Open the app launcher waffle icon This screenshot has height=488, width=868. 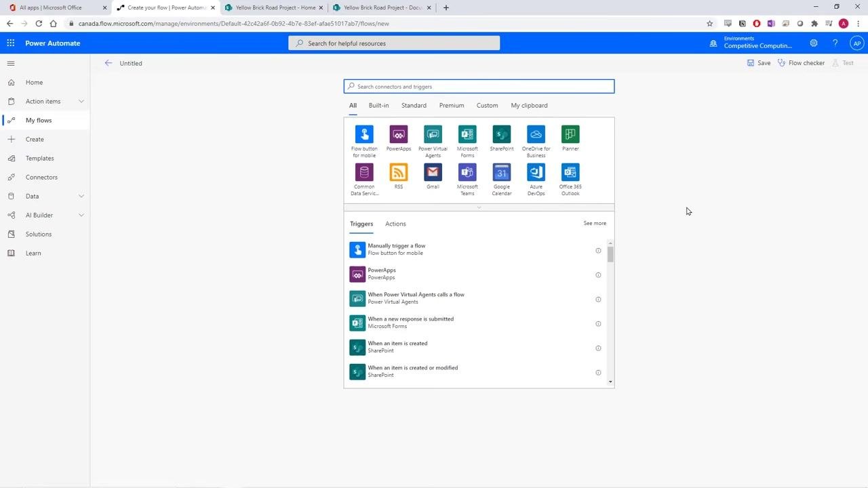point(11,43)
